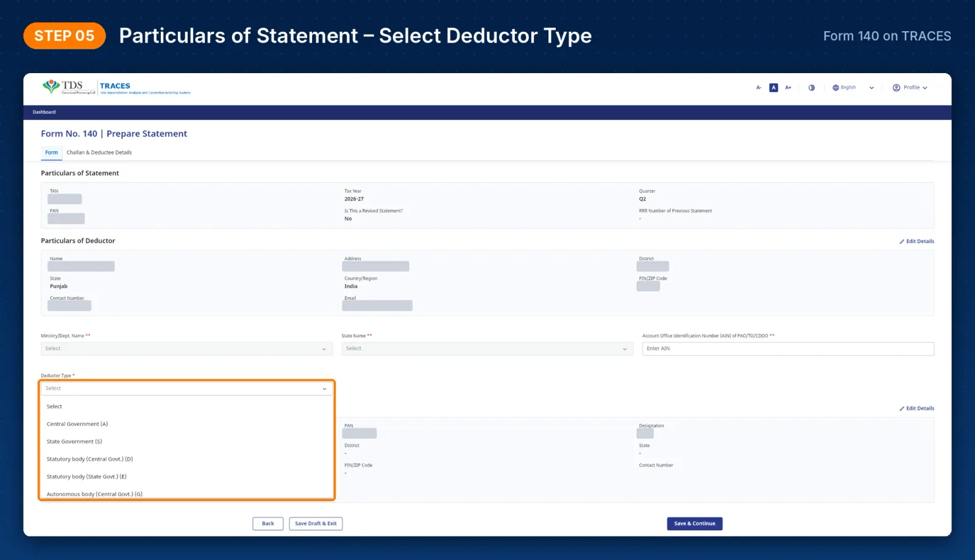Open the Profile menu
This screenshot has width=975, height=560.
pos(910,88)
